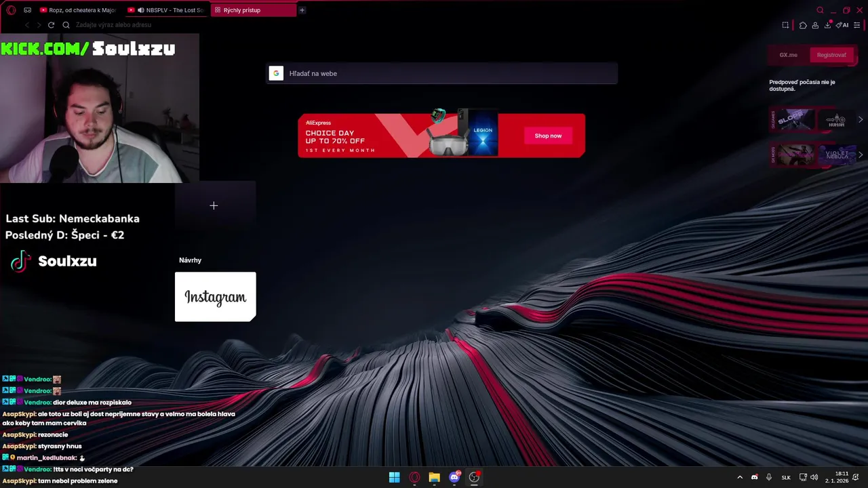Open the Hunan game thumbnail
868x488 pixels.
click(835, 119)
